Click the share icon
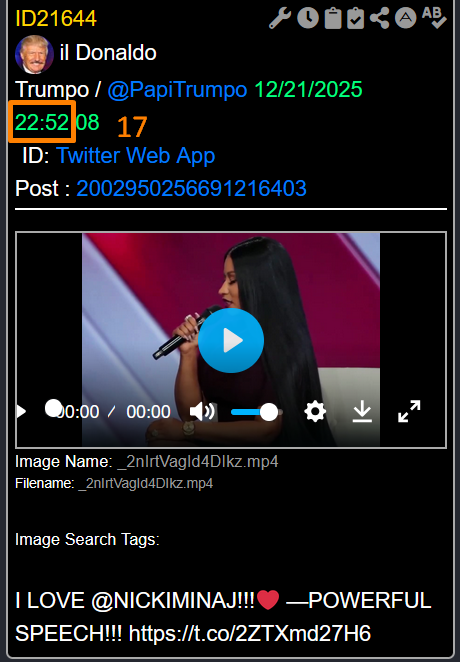 coord(379,19)
